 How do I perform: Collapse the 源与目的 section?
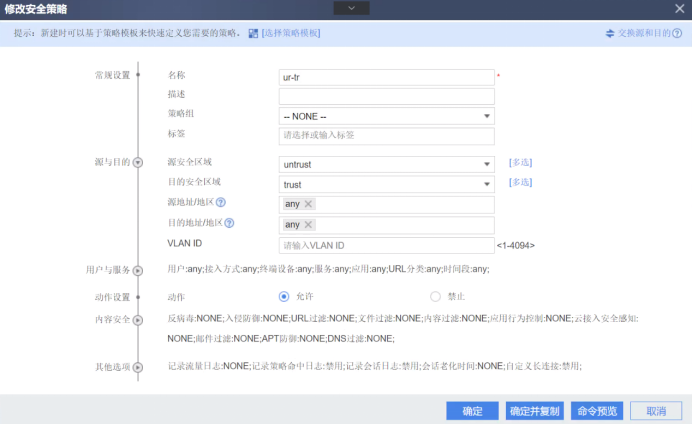pos(138,163)
